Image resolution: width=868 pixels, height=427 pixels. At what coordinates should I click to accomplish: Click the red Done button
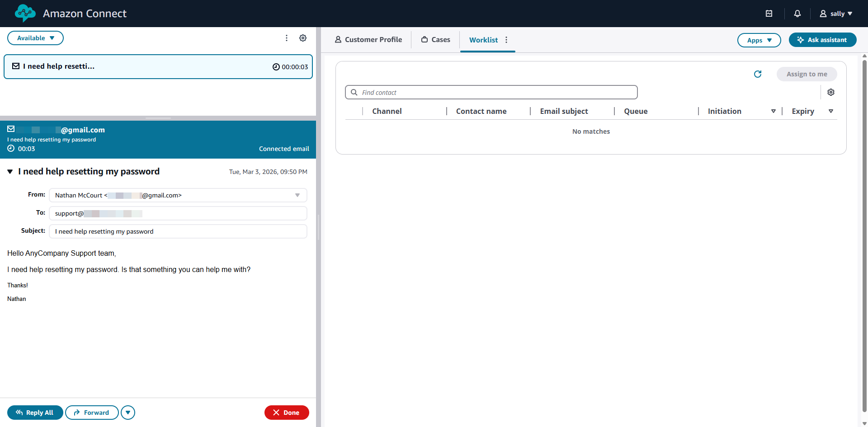(287, 413)
